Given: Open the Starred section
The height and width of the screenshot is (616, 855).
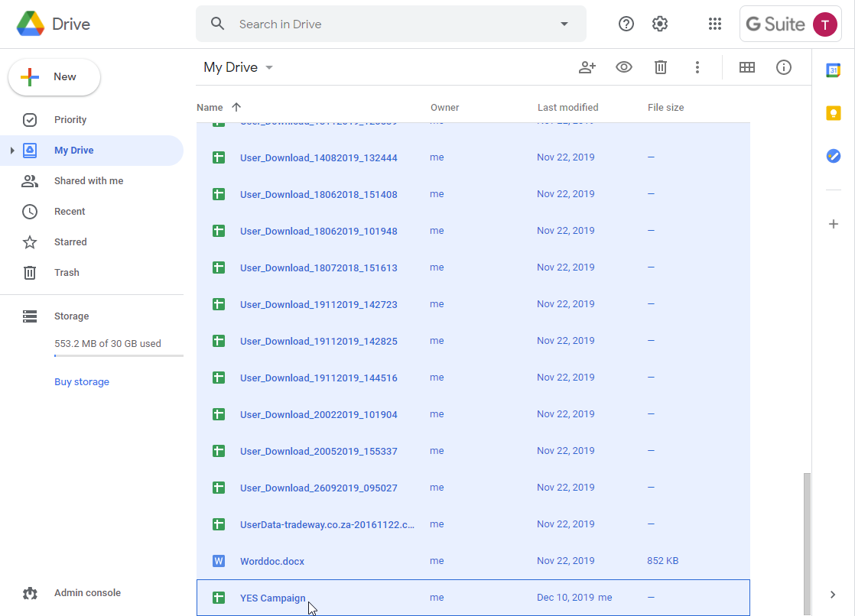Looking at the screenshot, I should point(70,242).
